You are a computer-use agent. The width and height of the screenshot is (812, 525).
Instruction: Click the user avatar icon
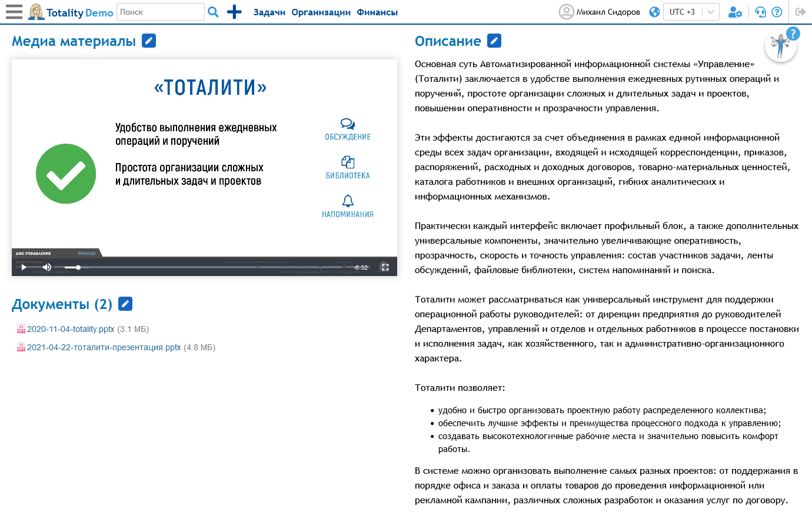point(566,12)
